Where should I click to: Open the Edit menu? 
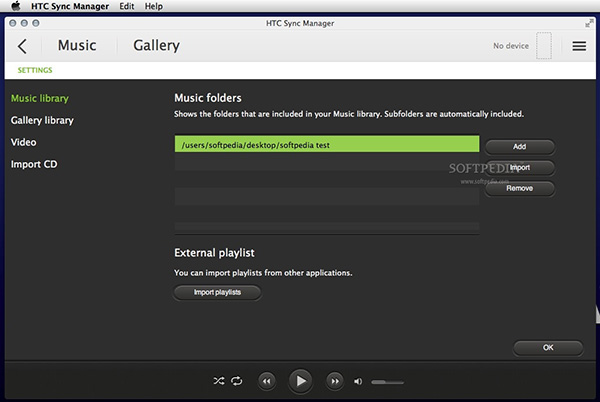pyautogui.click(x=127, y=6)
